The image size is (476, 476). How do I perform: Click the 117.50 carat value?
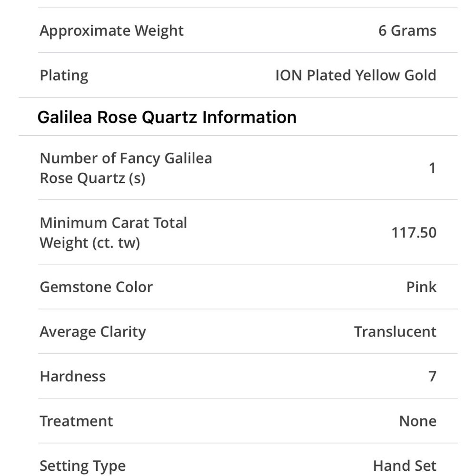pyautogui.click(x=414, y=233)
